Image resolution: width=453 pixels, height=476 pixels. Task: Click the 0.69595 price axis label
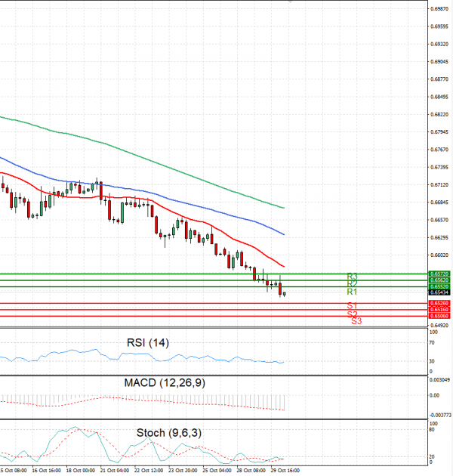pyautogui.click(x=439, y=26)
